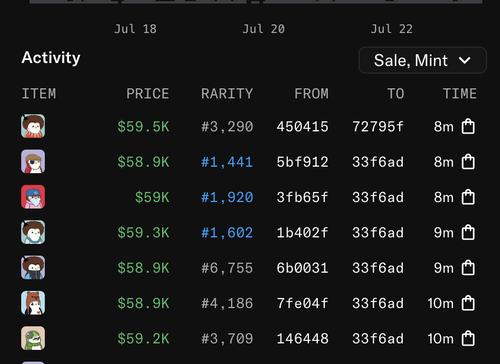Click the shopping bag icon on #1,441 row

click(x=468, y=162)
